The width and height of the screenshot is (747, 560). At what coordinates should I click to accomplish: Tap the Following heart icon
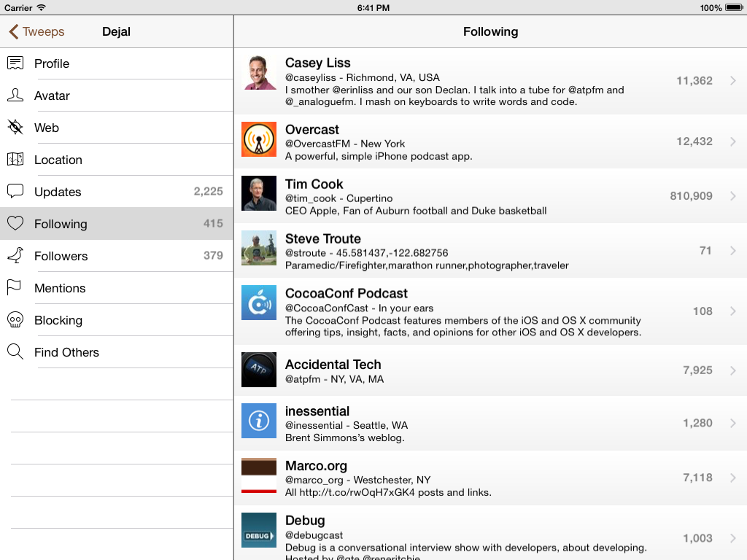point(15,223)
